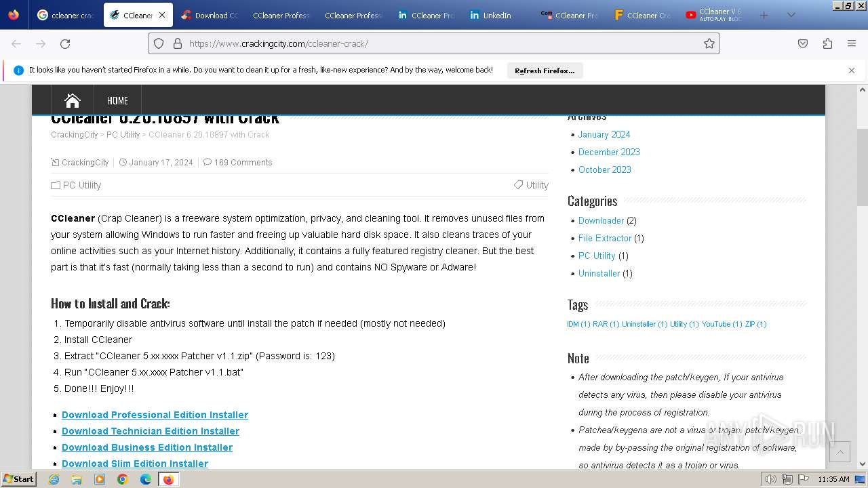The height and width of the screenshot is (488, 868).
Task: Click the Firefox logo icon in the tab bar
Action: click(x=14, y=15)
